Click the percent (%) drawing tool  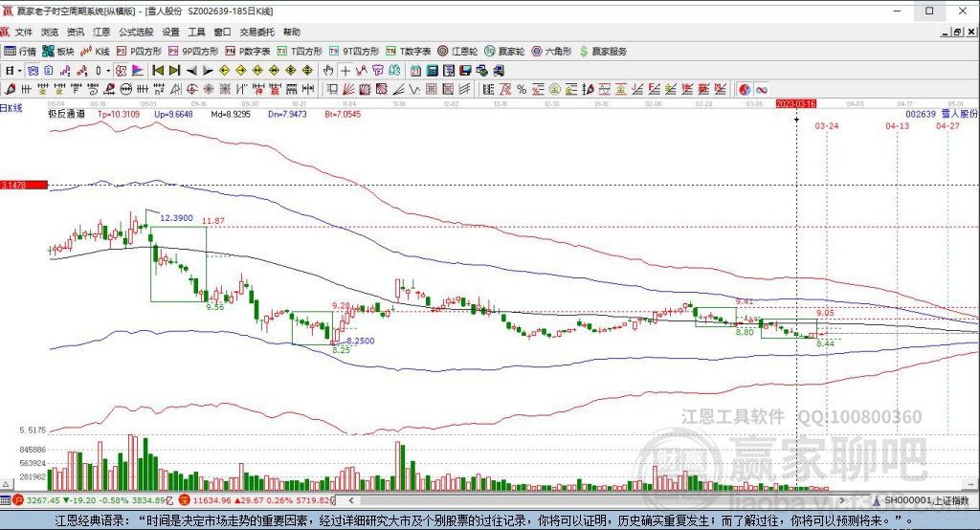click(522, 89)
